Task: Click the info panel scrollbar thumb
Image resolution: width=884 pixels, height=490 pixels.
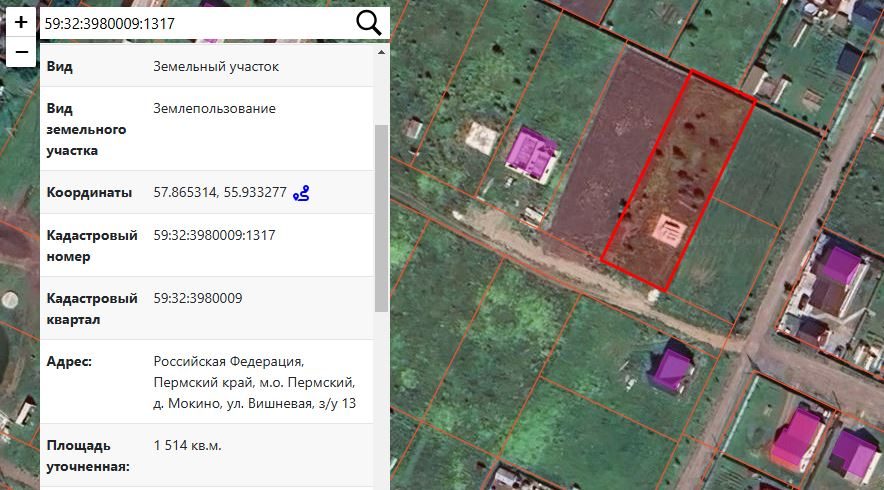Action: coord(381,218)
